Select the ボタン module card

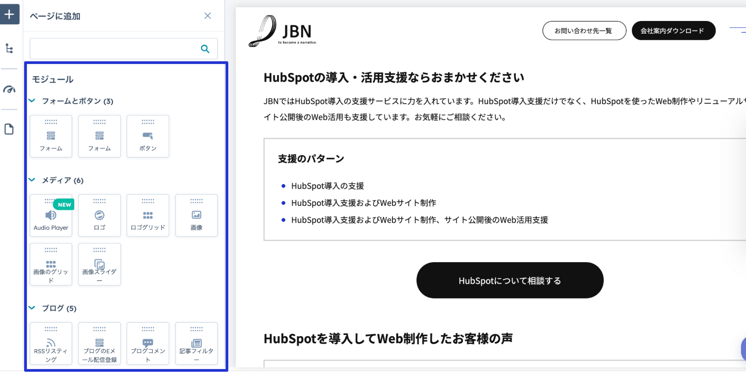[148, 136]
